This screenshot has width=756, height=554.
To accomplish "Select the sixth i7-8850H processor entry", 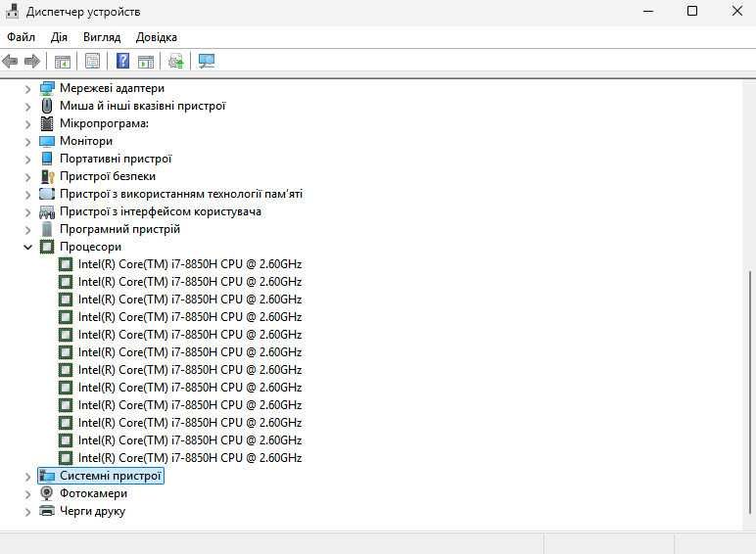I will [190, 352].
